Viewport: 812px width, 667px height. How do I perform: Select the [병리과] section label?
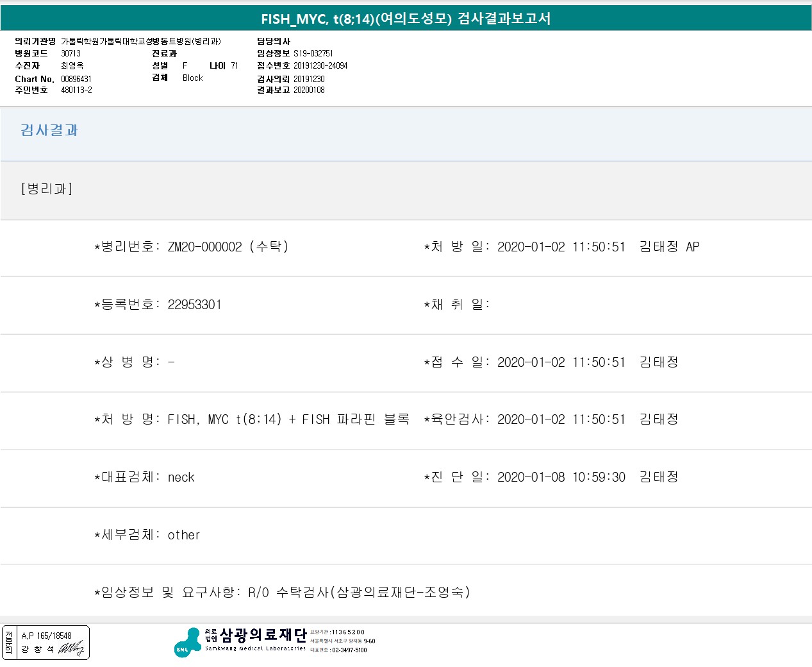(x=47, y=189)
